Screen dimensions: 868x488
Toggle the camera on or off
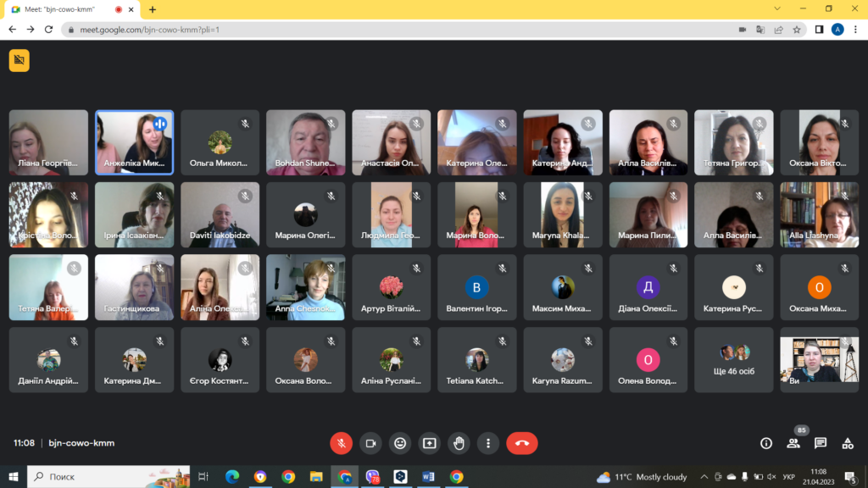[370, 443]
